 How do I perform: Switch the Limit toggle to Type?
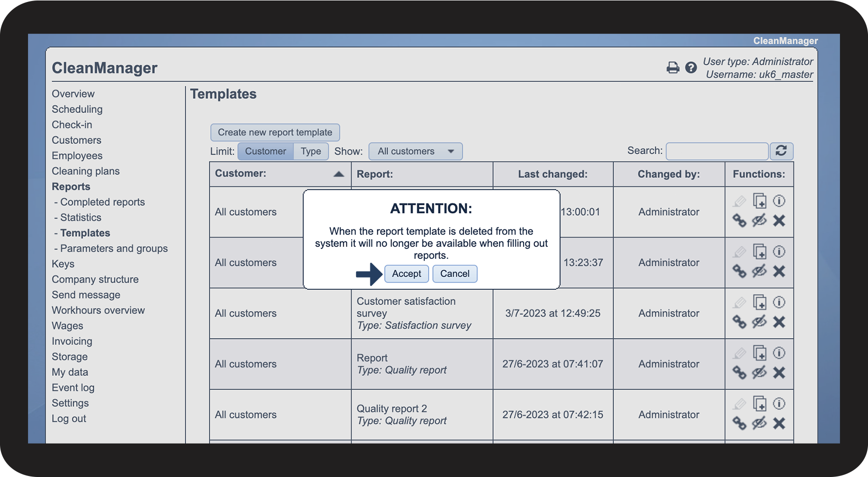(310, 151)
